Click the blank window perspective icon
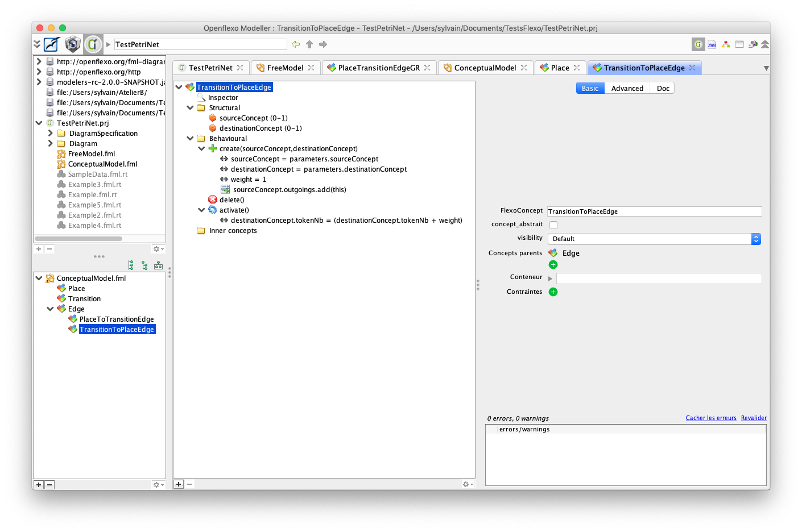 tap(739, 44)
